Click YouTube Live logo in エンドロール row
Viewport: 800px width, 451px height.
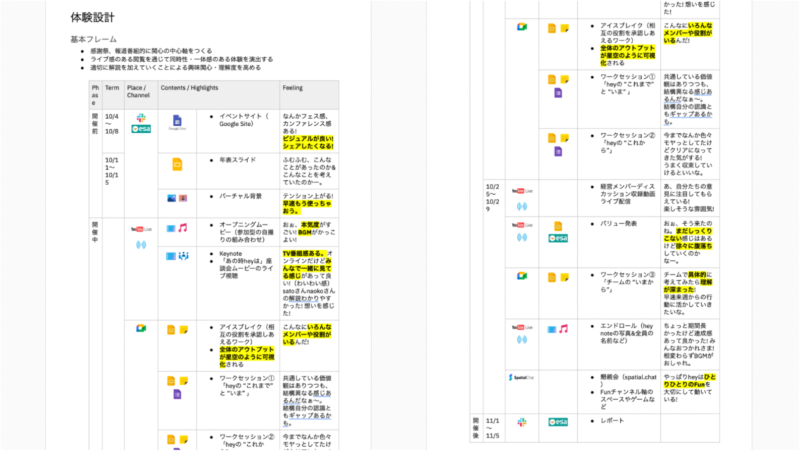click(x=522, y=327)
